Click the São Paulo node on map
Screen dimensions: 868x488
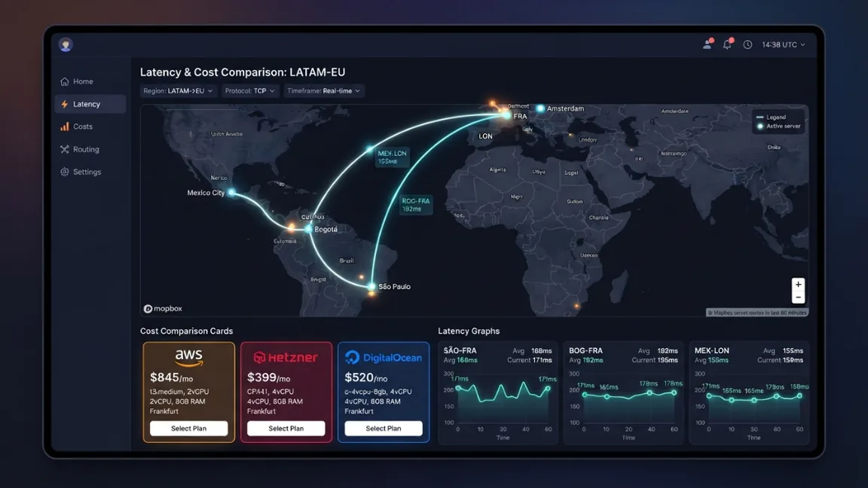pos(372,287)
